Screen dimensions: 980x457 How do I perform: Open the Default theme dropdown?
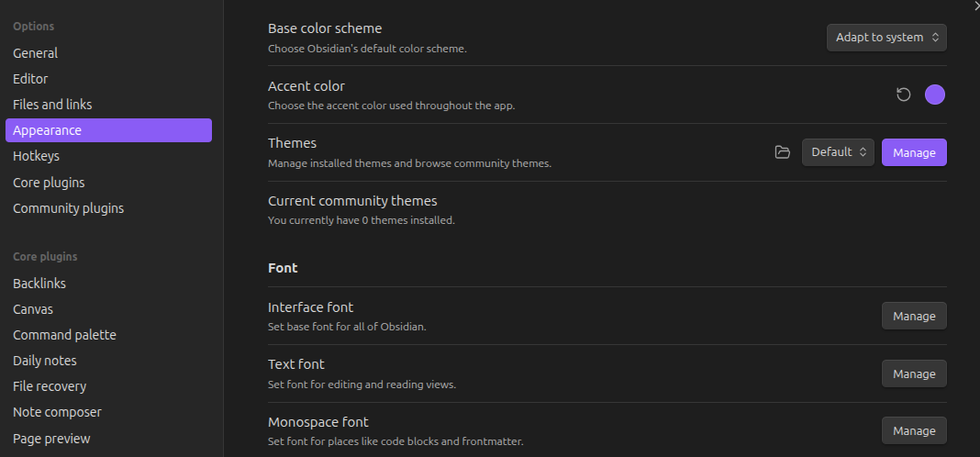(x=838, y=152)
